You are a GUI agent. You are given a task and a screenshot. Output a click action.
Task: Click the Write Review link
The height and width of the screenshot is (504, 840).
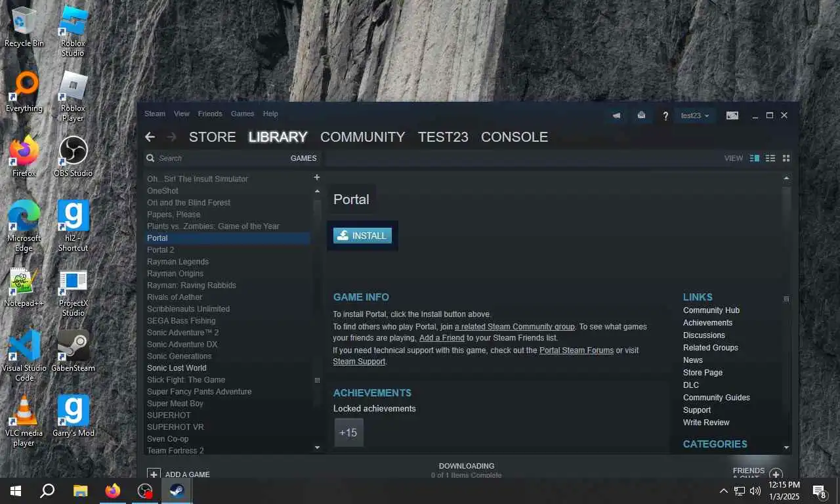click(706, 423)
